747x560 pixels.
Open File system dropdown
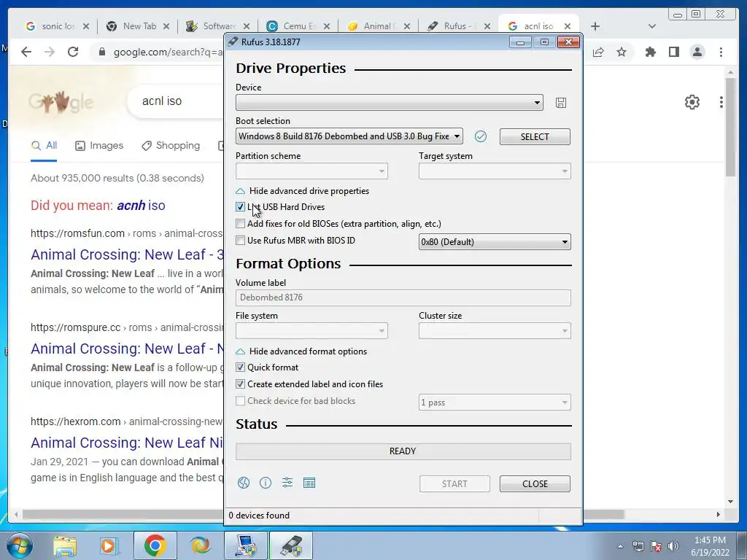click(311, 331)
